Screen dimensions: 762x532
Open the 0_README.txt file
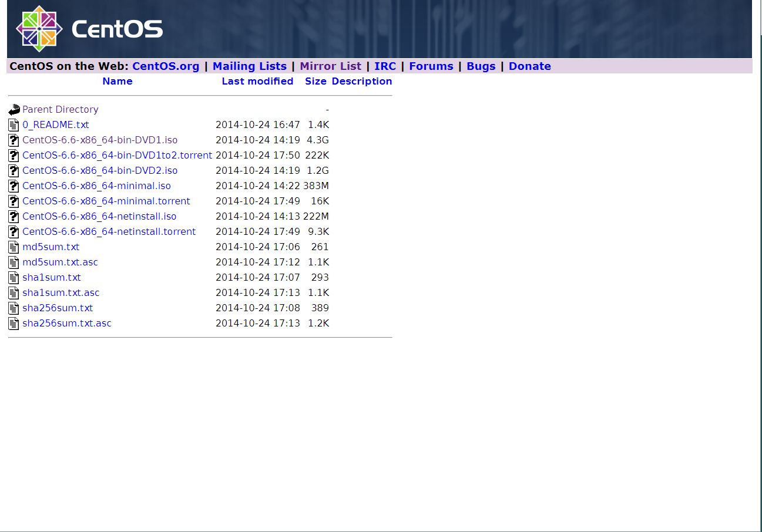pos(56,124)
